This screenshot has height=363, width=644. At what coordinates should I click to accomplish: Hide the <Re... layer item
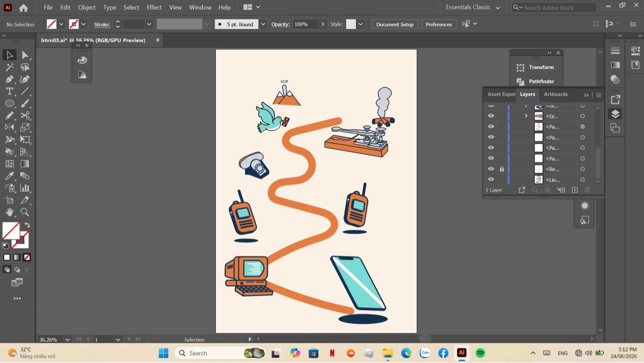pos(491,169)
